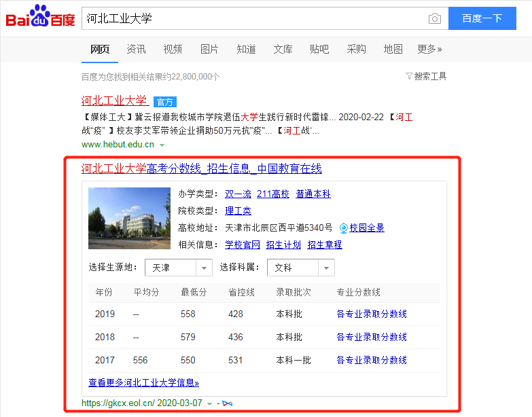
Task: Open camera image search icon
Action: (x=435, y=18)
